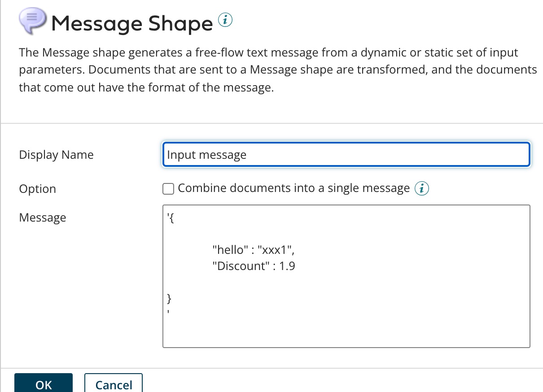This screenshot has width=543, height=392.
Task: Click empty area at bottom of Message box
Action: (x=346, y=332)
